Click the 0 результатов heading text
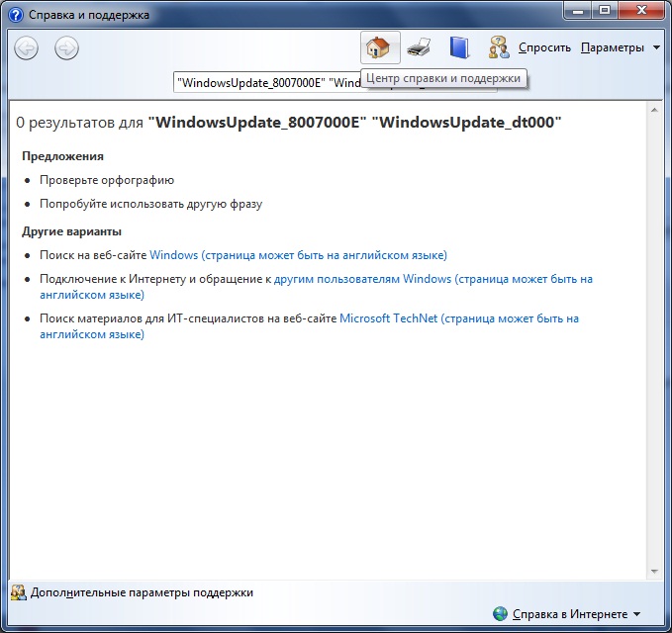The height and width of the screenshot is (633, 672). [288, 123]
